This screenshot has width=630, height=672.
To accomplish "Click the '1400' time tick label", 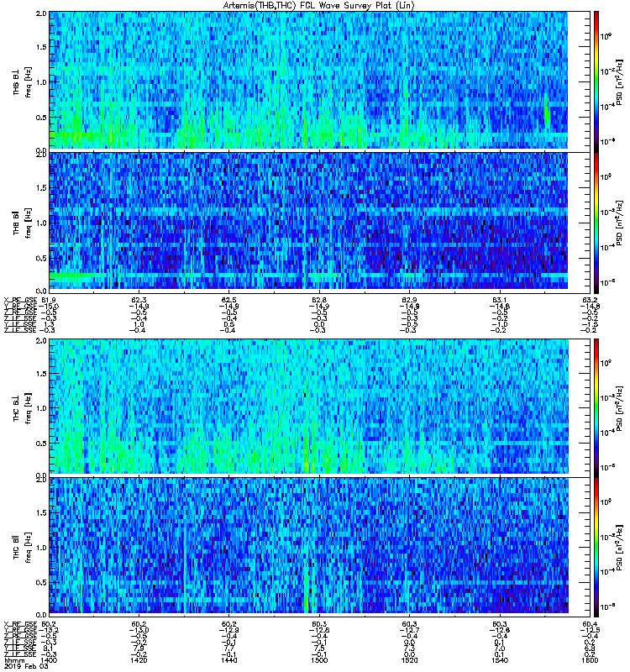I will 50,660.
